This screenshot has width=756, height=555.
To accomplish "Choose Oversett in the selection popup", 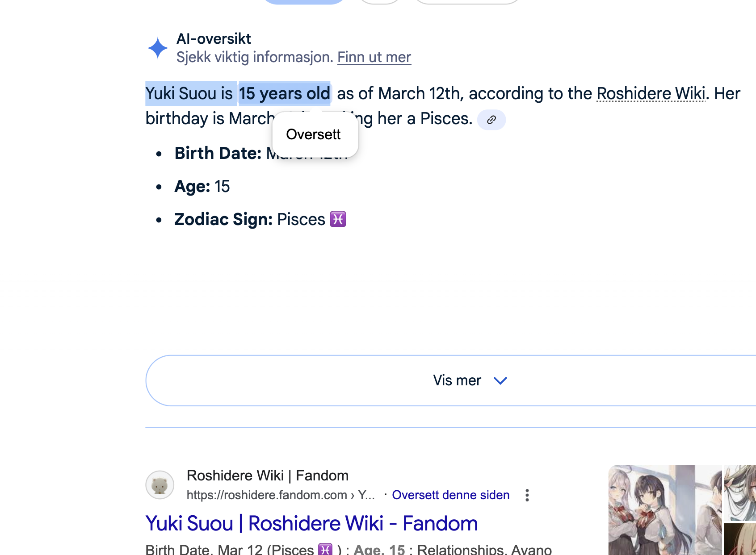I will point(313,134).
